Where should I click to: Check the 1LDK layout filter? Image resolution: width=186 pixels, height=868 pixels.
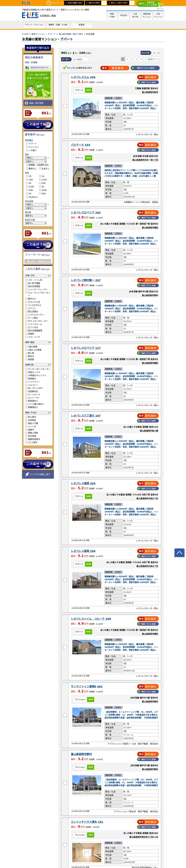40,180
